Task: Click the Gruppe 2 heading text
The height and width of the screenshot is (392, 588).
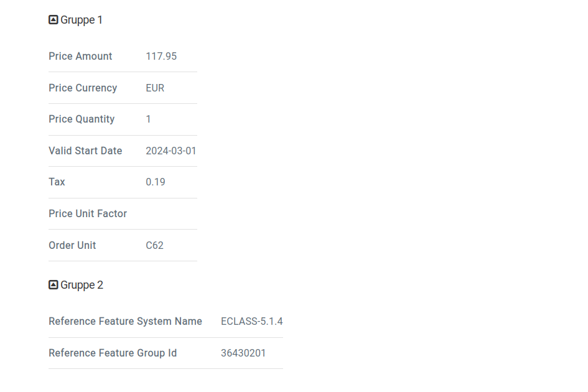Action: (82, 285)
